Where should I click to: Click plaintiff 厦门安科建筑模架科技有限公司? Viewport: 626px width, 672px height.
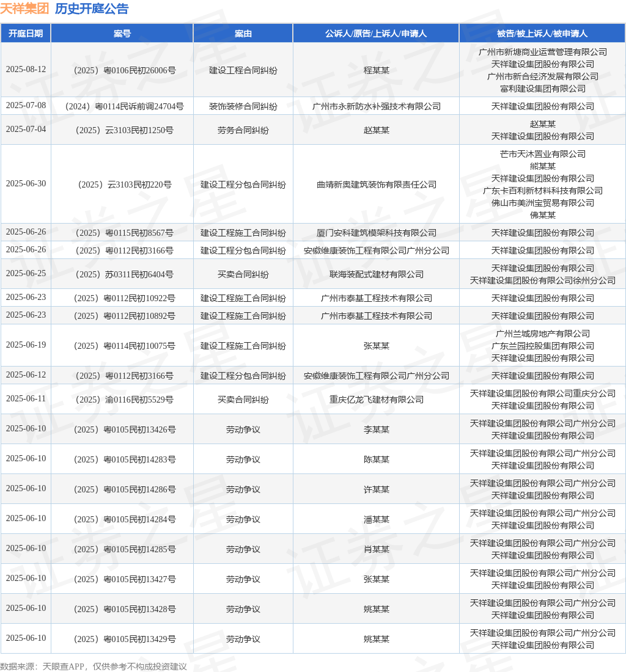click(376, 233)
